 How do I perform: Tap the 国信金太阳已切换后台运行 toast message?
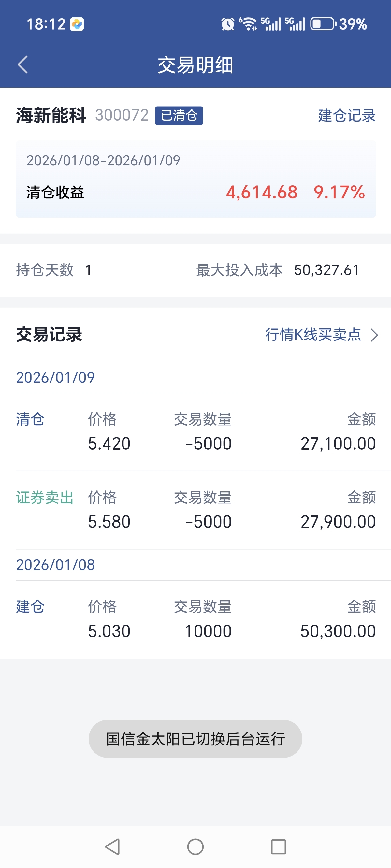195,739
